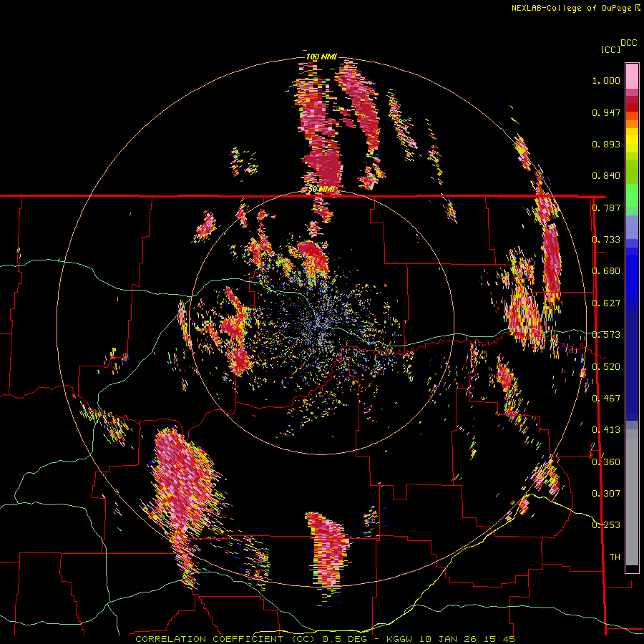Click the 50 NMI range ring label
Image resolution: width=644 pixels, height=644 pixels.
pos(321,190)
